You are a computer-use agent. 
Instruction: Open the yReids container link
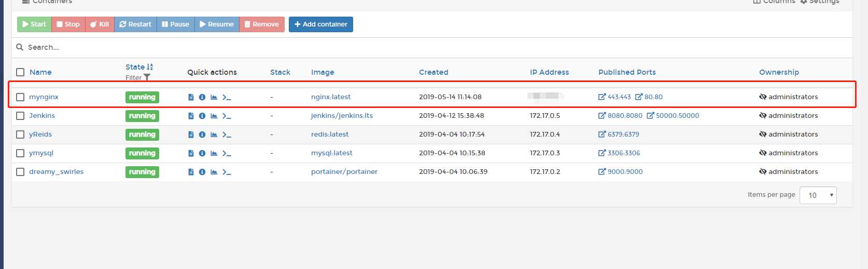[40, 134]
